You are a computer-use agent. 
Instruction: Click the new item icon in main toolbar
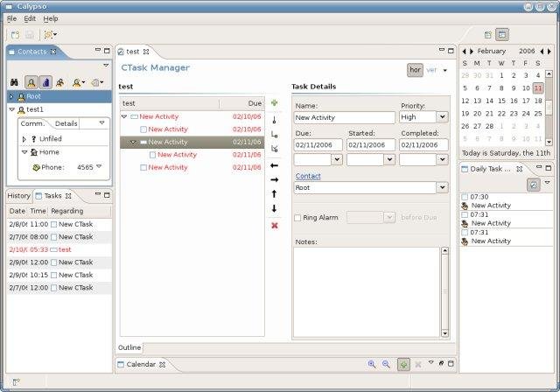[15, 35]
